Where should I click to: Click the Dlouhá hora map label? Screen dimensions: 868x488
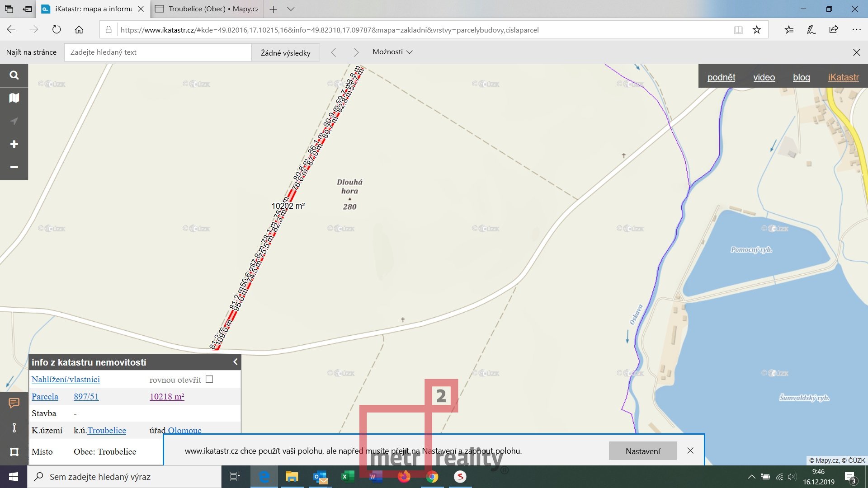click(x=349, y=187)
